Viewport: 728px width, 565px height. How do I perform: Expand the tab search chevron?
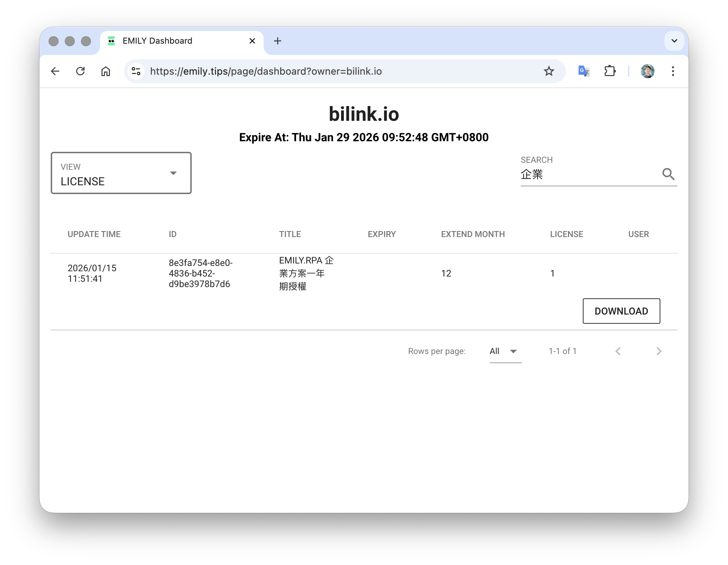(x=674, y=41)
